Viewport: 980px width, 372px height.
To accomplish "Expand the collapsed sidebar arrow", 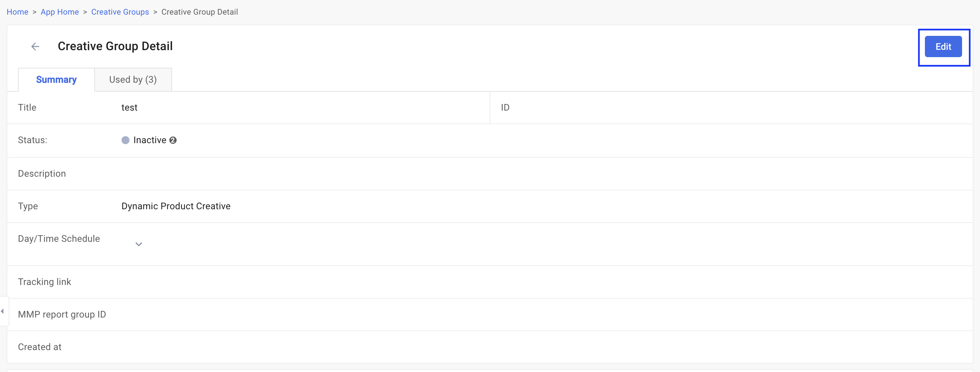I will tap(3, 311).
